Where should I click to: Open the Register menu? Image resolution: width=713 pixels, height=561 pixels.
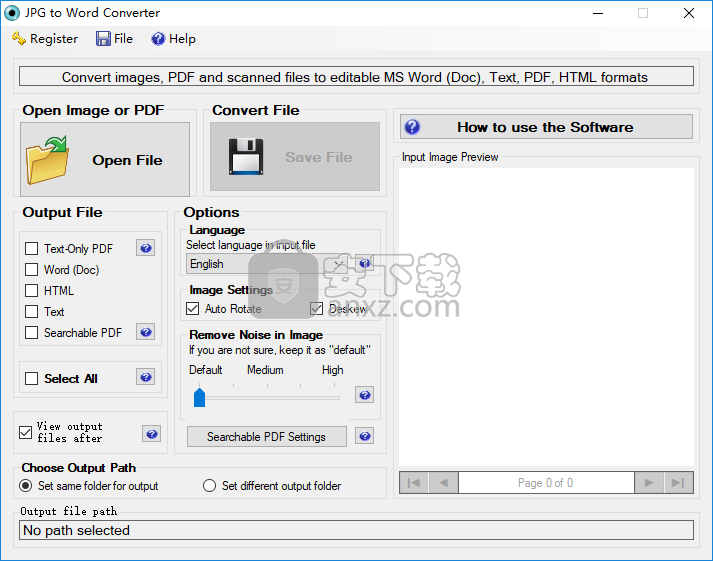tap(45, 39)
